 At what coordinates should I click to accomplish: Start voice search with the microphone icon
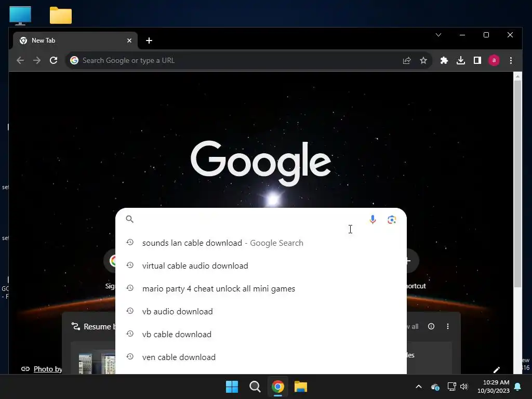click(x=373, y=220)
